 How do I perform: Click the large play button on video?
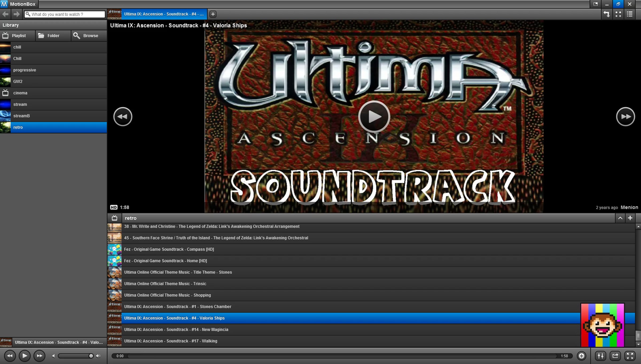[374, 116]
